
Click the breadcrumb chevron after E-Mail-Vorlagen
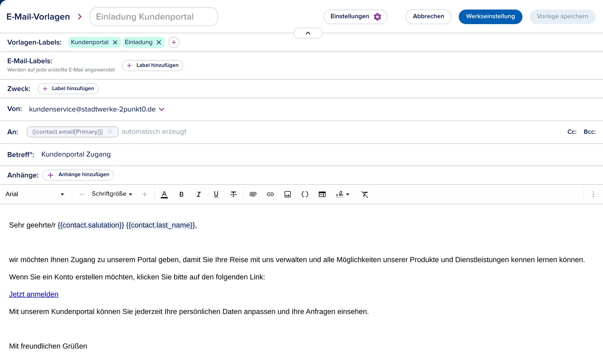pyautogui.click(x=80, y=17)
